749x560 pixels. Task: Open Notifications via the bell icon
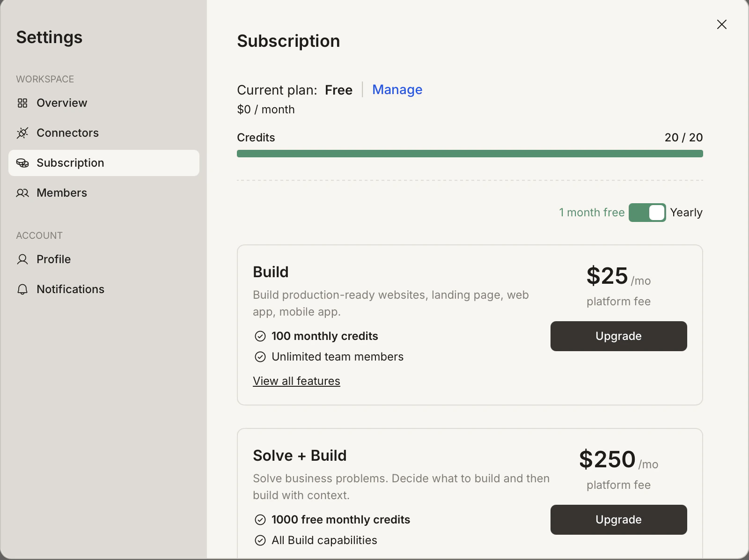pyautogui.click(x=22, y=289)
